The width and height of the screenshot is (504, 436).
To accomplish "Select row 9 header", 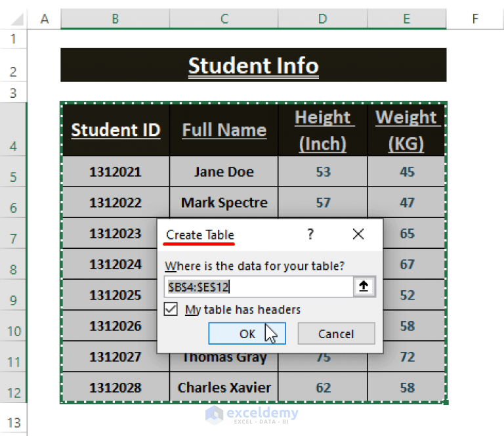I will coord(13,295).
